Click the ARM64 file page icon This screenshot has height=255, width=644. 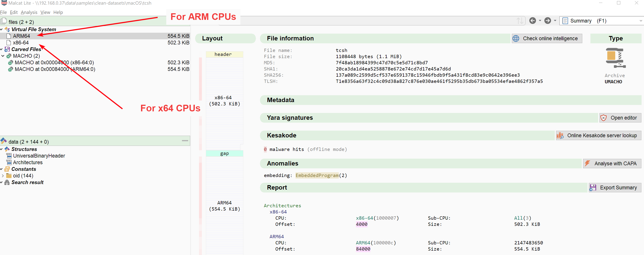point(9,36)
